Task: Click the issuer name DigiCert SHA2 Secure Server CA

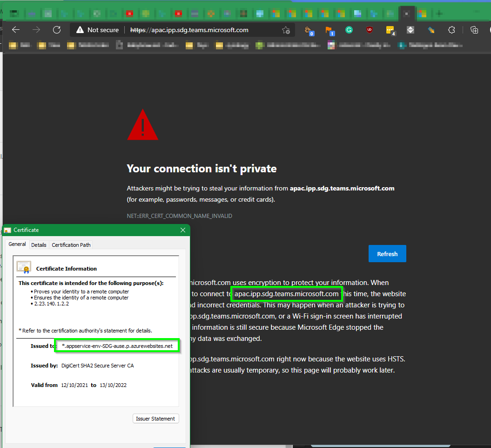Action: point(97,366)
